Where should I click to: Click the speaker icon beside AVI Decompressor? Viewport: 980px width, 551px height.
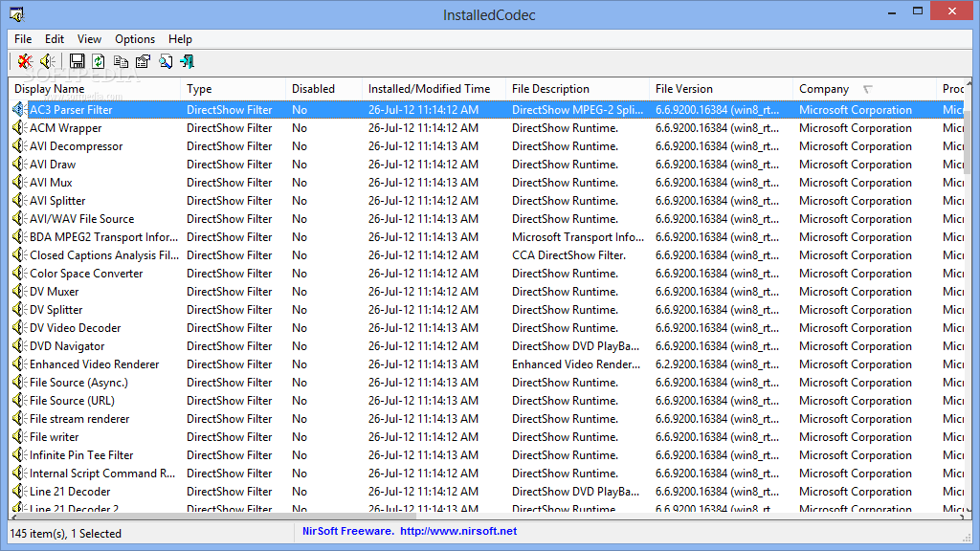19,145
